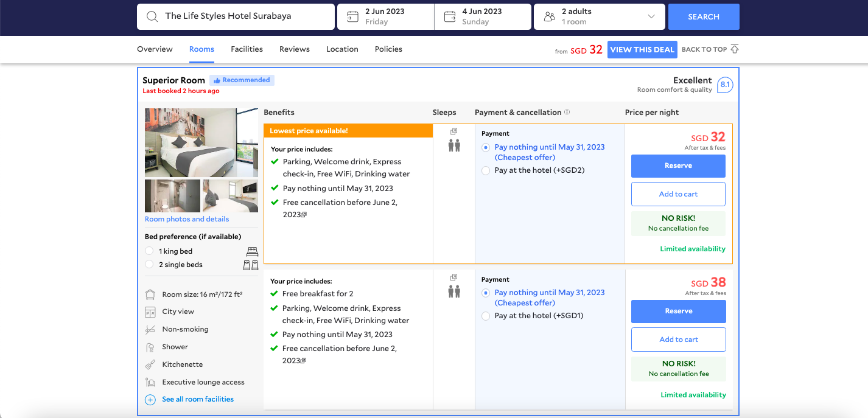Screen dimensions: 868x418
Task: Click the thumbs-up Recommended badge
Action: (x=242, y=80)
